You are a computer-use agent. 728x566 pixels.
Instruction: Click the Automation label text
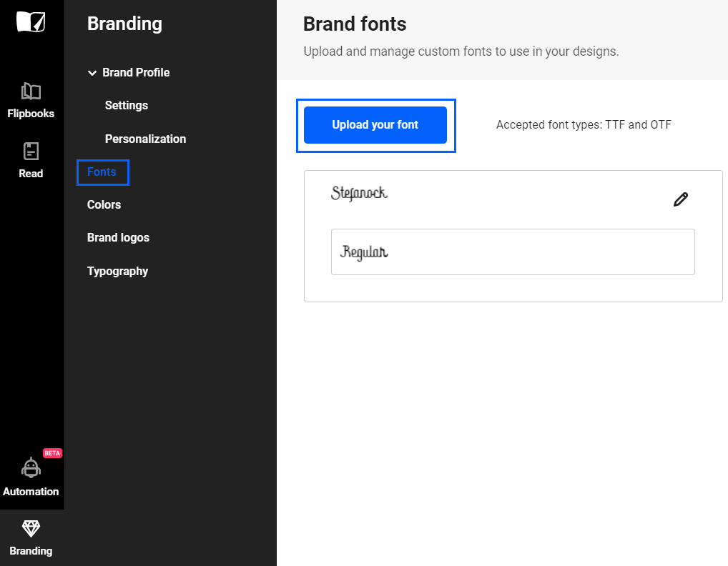pyautogui.click(x=31, y=492)
